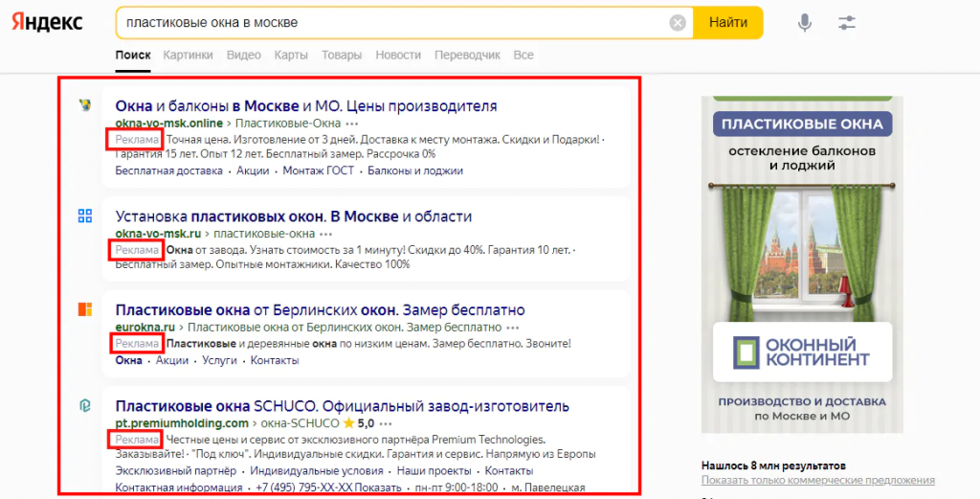
Task: Click пластиковые-окна breadcrumb of okna-vo-msk.ru
Action: 264,234
